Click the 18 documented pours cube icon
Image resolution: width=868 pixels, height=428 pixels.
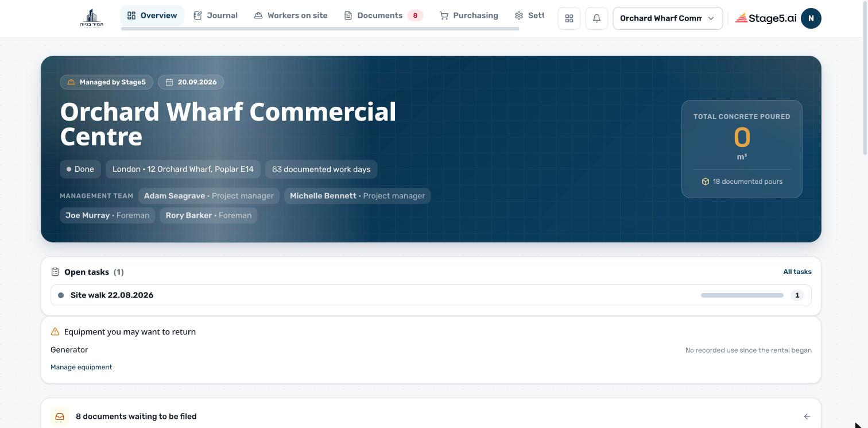click(x=706, y=182)
